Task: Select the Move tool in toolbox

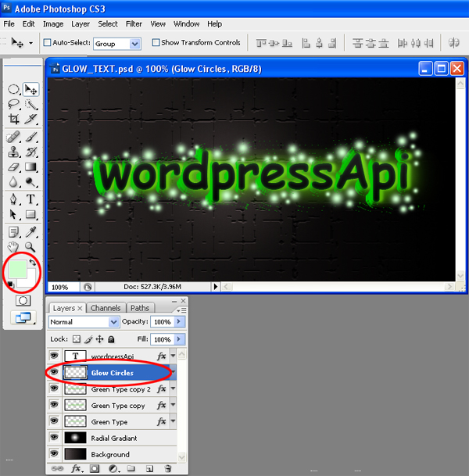Action: tap(30, 90)
